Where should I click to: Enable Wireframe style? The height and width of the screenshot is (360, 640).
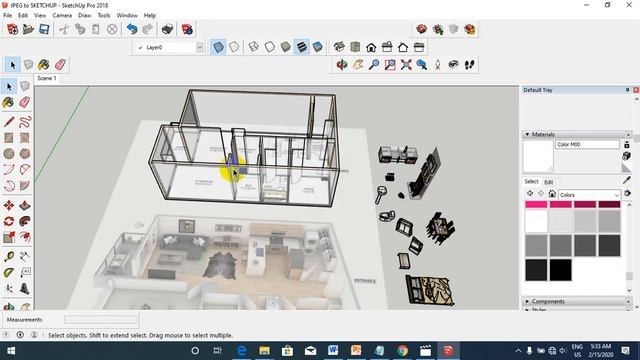click(254, 47)
